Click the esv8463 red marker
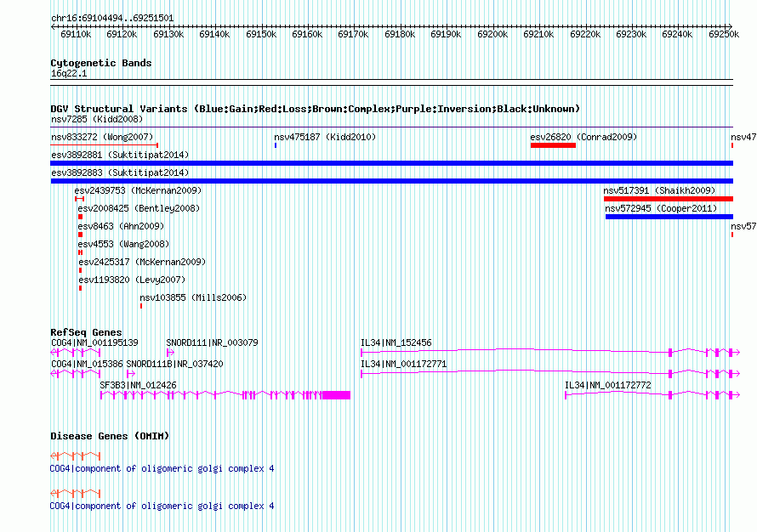 pyautogui.click(x=80, y=235)
